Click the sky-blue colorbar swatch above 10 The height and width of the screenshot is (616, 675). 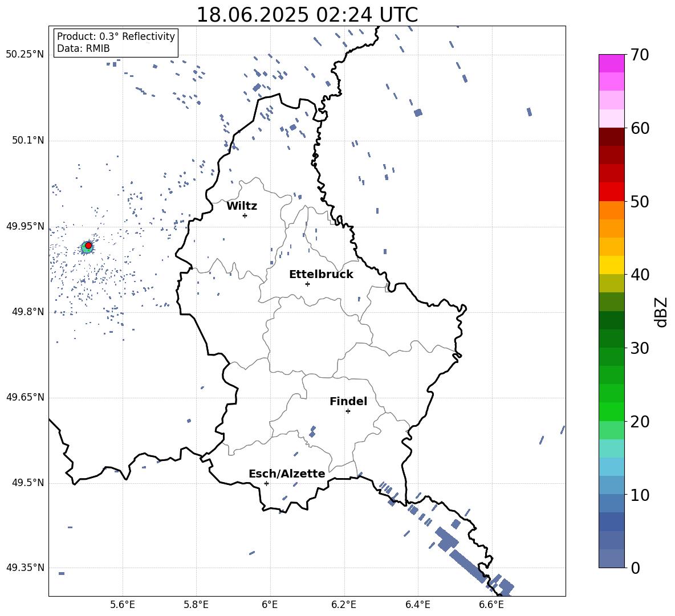pos(611,467)
